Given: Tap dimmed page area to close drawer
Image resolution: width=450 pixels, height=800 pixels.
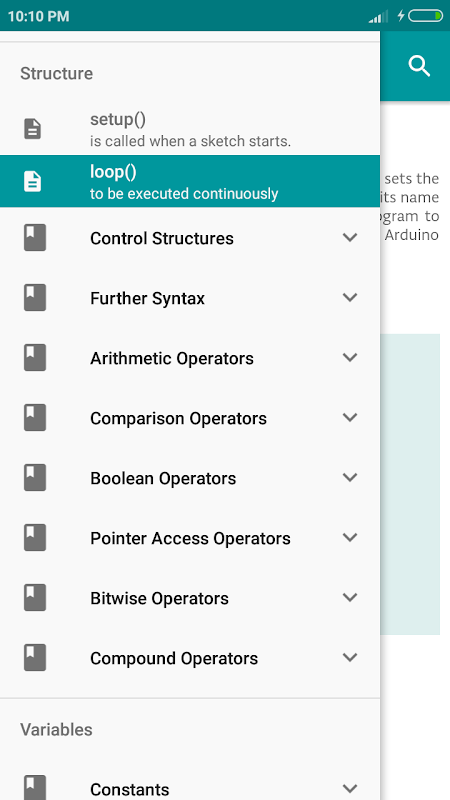Looking at the screenshot, I should tap(415, 459).
